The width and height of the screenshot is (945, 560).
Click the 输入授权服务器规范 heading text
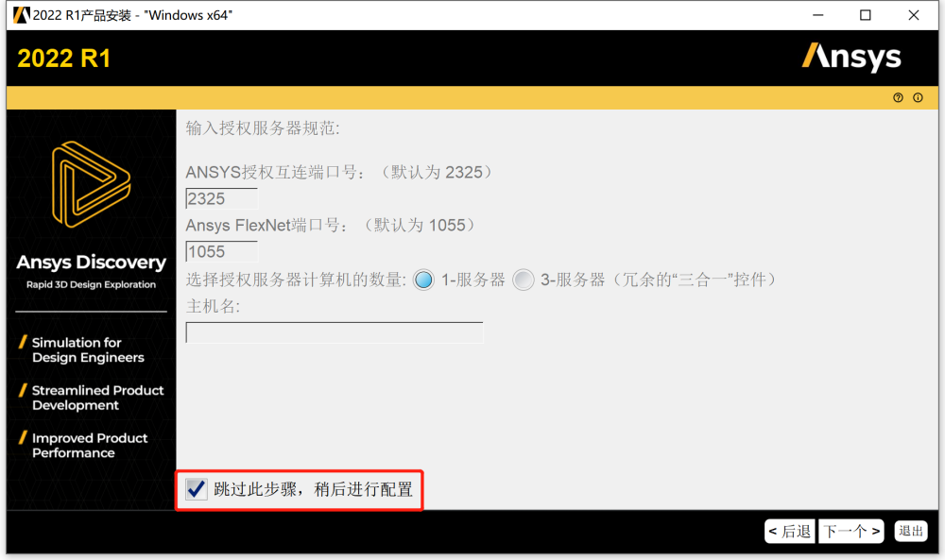point(263,128)
